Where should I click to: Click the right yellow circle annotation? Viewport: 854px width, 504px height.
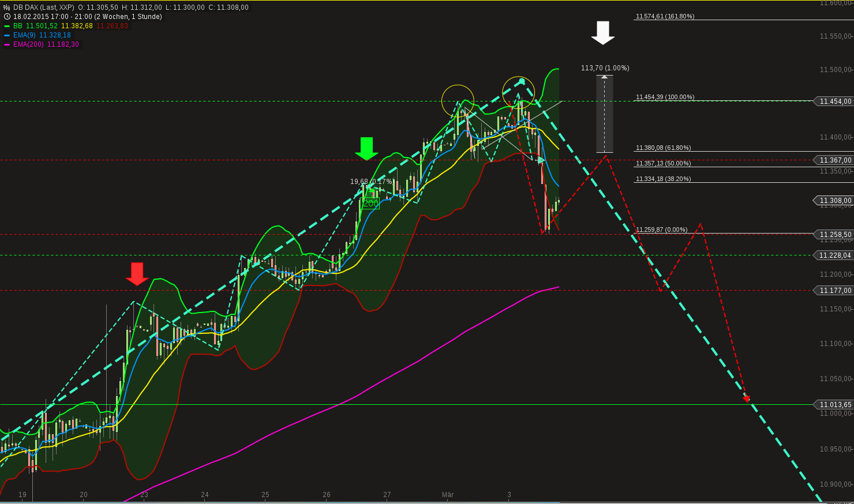(519, 91)
